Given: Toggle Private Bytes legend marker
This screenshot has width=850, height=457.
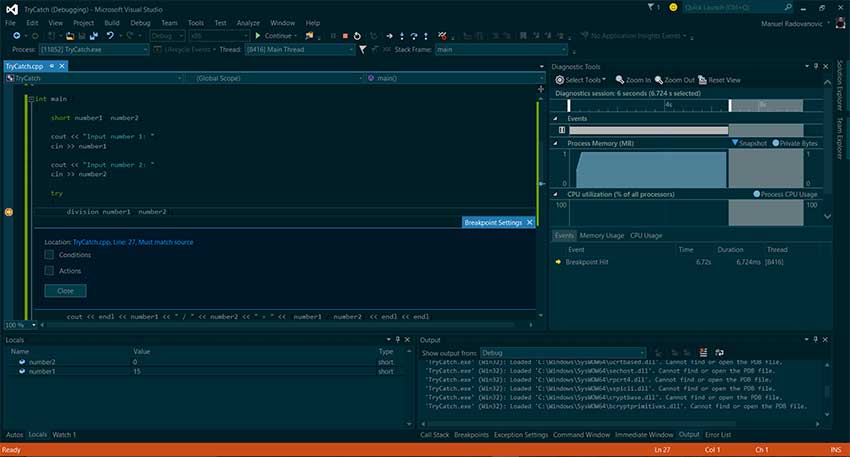Looking at the screenshot, I should click(x=775, y=143).
